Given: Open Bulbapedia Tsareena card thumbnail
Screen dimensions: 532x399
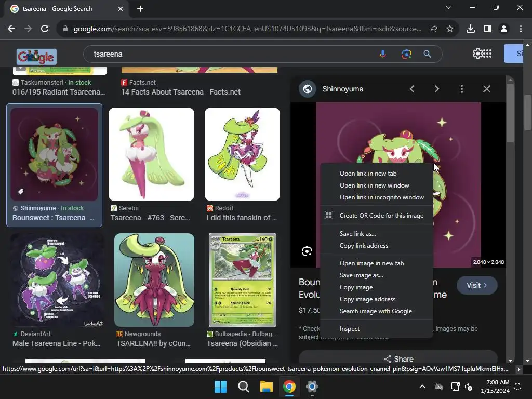Looking at the screenshot, I should click(x=243, y=280).
